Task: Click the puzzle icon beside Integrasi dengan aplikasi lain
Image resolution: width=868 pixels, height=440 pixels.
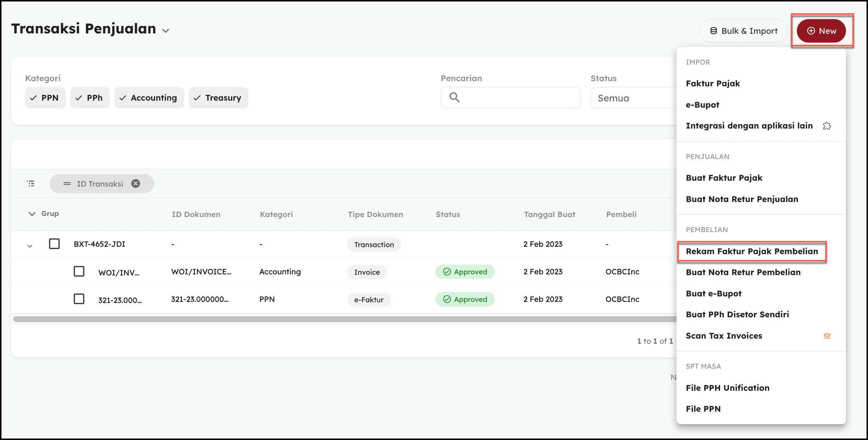Action: coord(827,126)
